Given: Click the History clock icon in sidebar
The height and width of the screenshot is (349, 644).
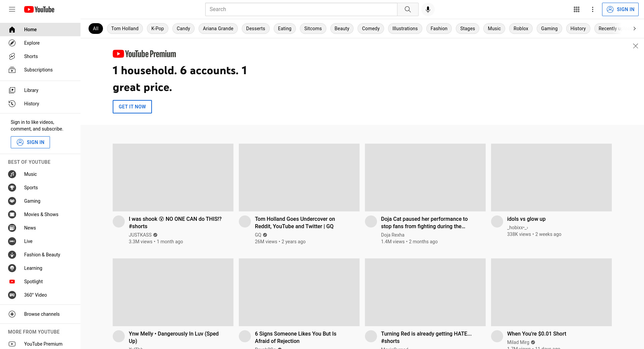Looking at the screenshot, I should [12, 104].
